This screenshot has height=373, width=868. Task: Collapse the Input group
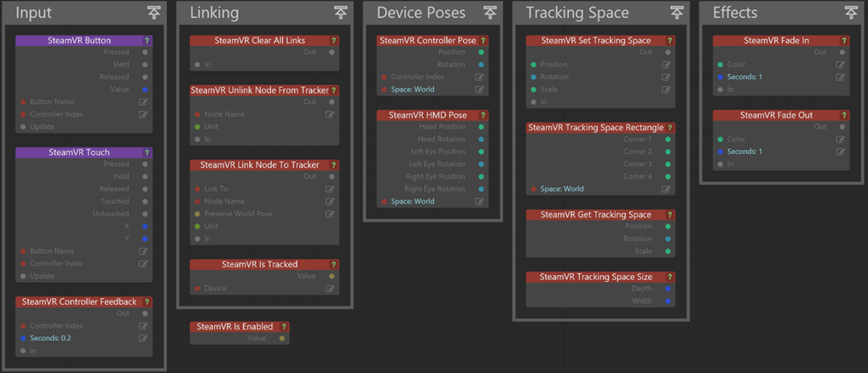tap(153, 12)
